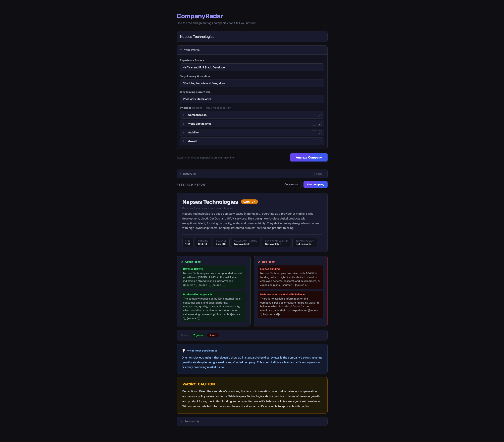Screen dimensions: 504x442
Task: Click the RESEARCH REPORT label
Action: coord(192,185)
